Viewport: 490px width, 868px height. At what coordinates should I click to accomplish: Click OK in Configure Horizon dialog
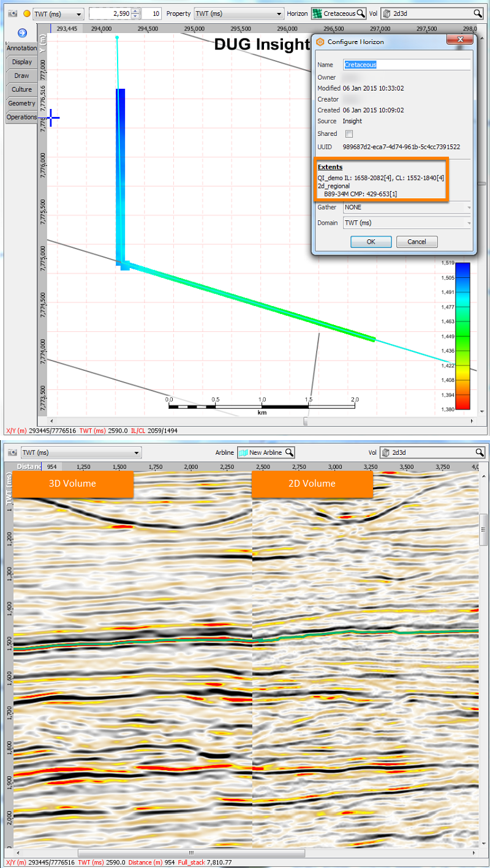tap(371, 241)
